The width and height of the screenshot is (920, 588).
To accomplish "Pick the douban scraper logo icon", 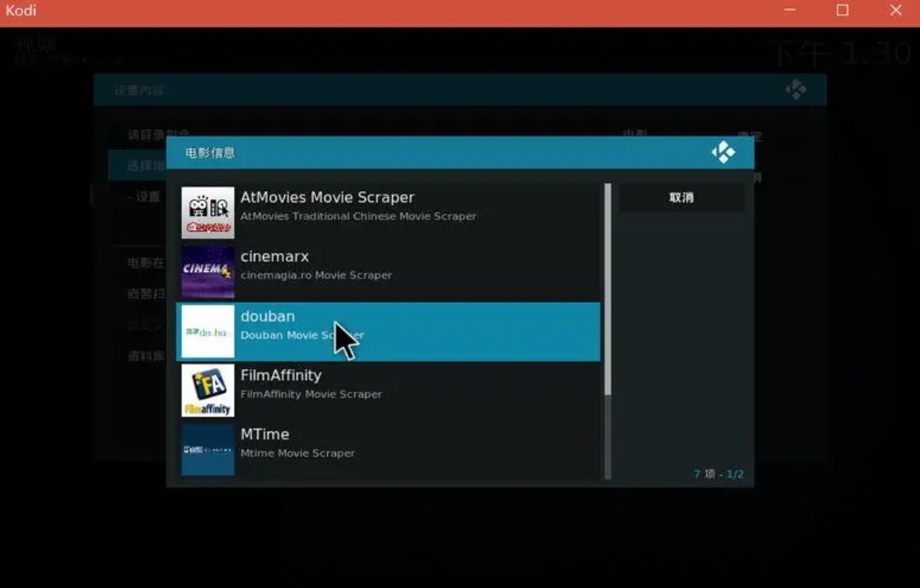I will click(x=208, y=332).
